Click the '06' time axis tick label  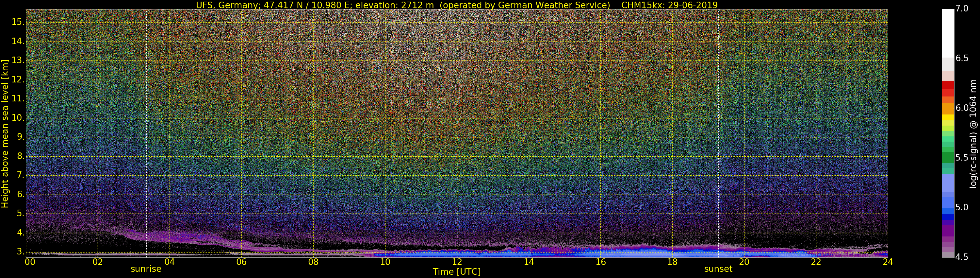tap(242, 262)
